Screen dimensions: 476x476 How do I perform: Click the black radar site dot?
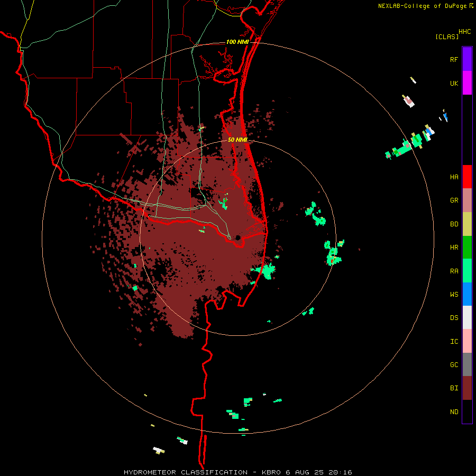(238, 237)
